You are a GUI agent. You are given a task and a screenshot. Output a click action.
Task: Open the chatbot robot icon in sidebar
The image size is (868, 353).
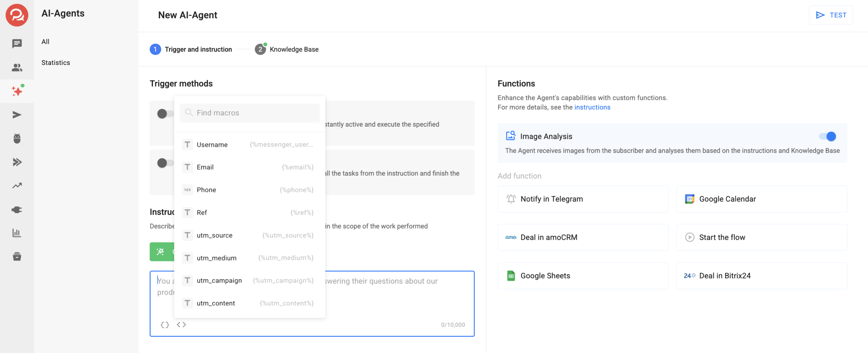pyautogui.click(x=17, y=138)
